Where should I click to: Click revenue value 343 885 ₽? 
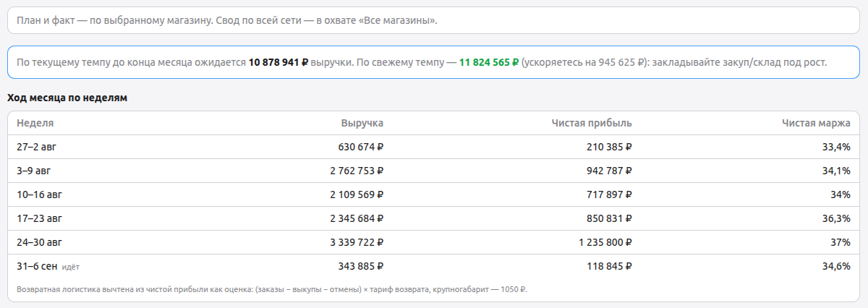coord(361,266)
